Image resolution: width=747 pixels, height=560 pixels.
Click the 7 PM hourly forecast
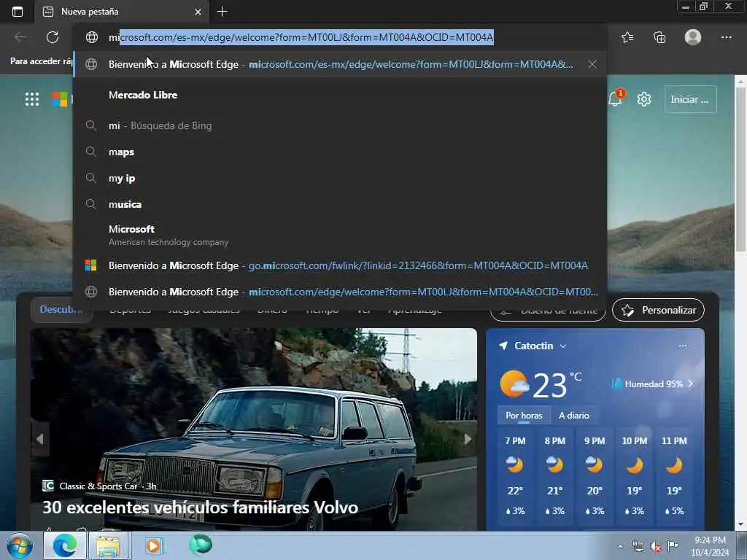click(x=515, y=475)
